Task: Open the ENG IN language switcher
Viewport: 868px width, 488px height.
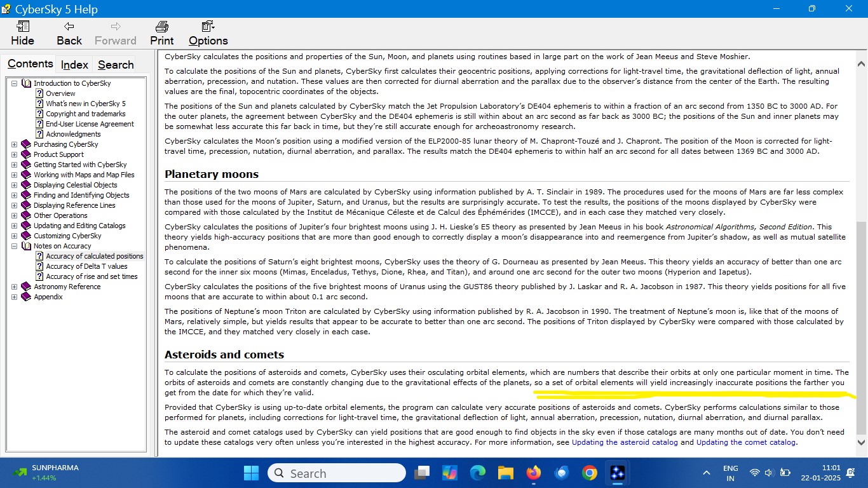Action: 731,473
